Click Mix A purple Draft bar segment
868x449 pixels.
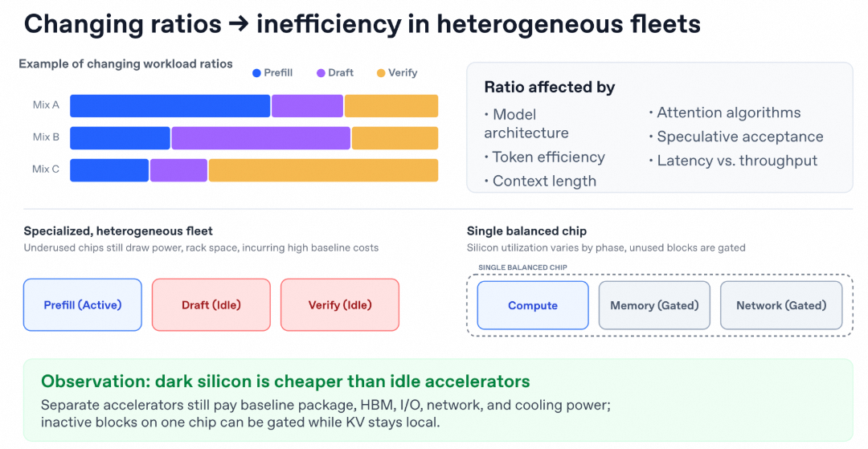307,105
